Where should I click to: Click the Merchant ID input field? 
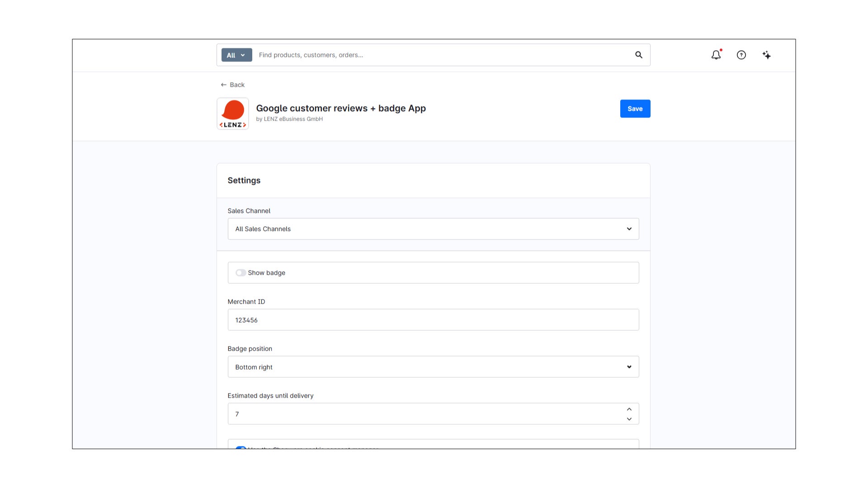[433, 319]
